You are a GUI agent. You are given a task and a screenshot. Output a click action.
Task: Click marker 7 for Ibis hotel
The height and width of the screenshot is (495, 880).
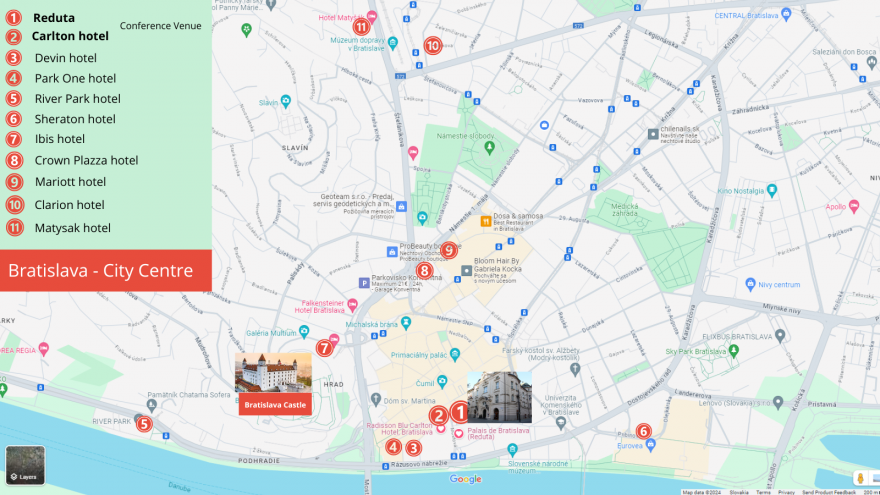pos(324,348)
